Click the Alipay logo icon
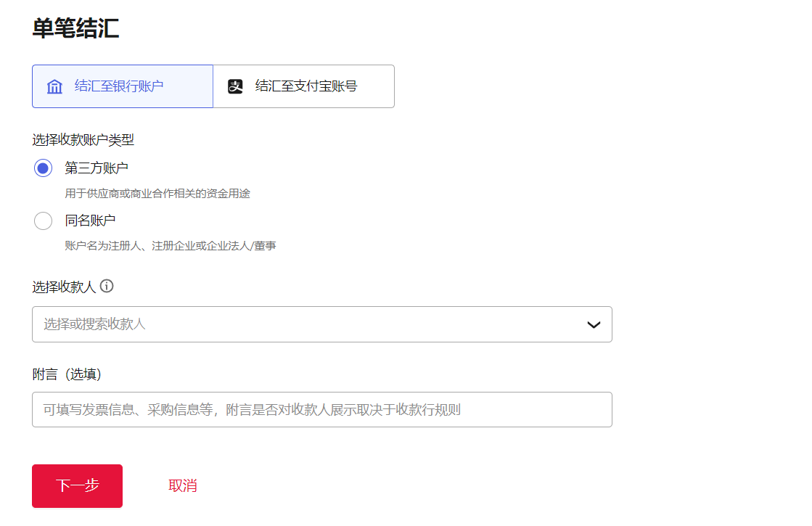 tap(234, 86)
